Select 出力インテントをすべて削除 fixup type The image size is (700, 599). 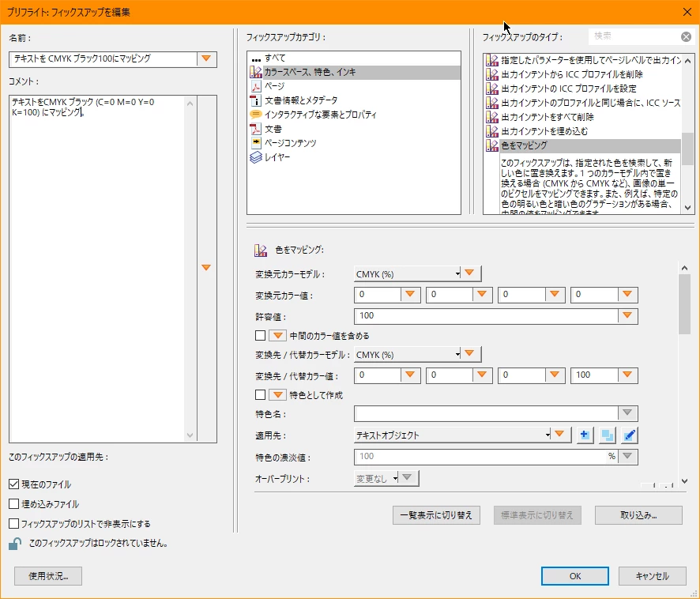click(547, 117)
